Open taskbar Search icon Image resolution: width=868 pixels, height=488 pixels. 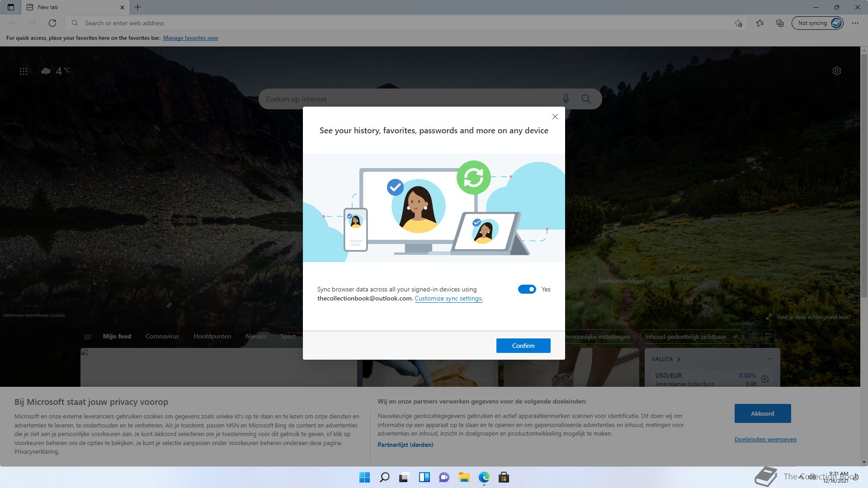tap(385, 477)
